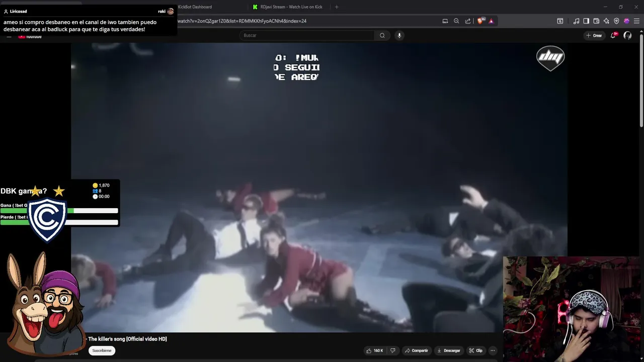
Task: Switch to the KickBot Dashboard tab
Action: [x=195, y=7]
